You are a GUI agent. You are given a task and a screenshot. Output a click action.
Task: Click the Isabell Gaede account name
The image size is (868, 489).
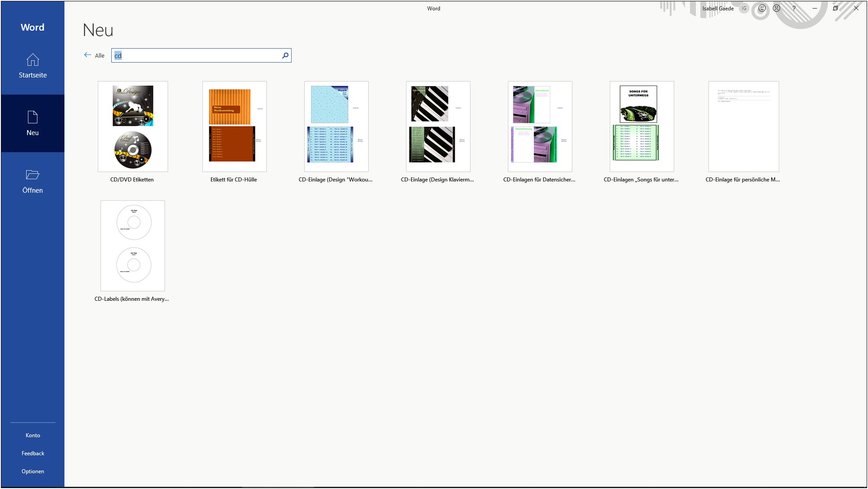718,8
